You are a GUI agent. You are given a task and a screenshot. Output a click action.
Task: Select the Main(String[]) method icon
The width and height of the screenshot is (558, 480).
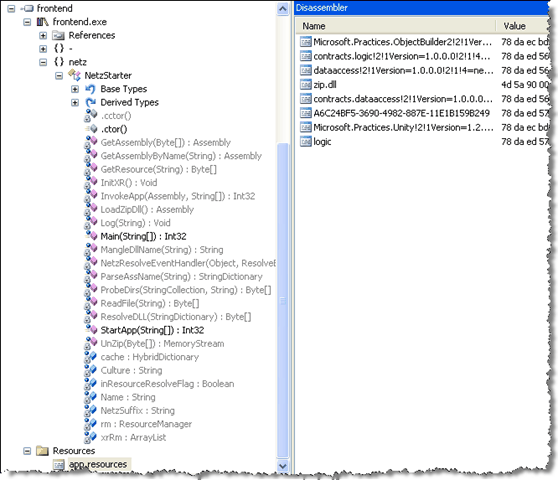[x=91, y=236]
